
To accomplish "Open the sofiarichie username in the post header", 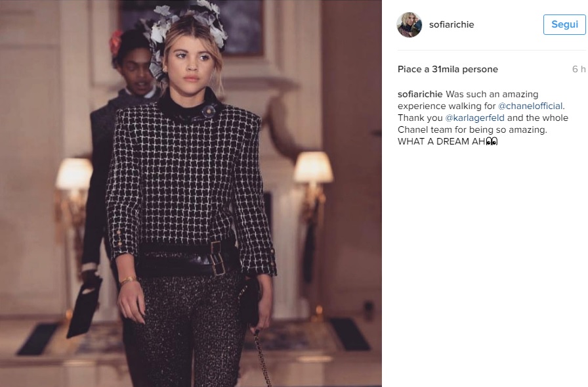I will click(451, 25).
